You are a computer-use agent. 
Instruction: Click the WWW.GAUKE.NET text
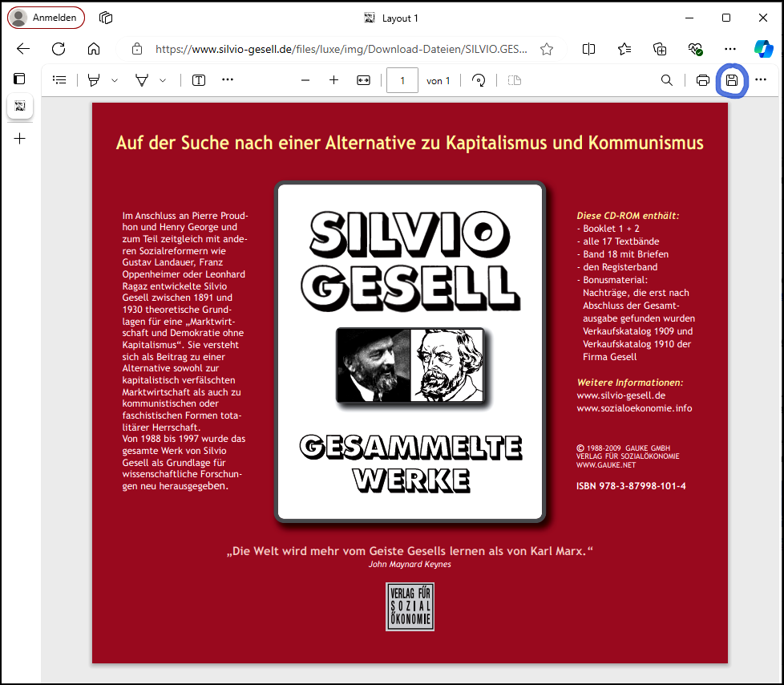click(606, 465)
